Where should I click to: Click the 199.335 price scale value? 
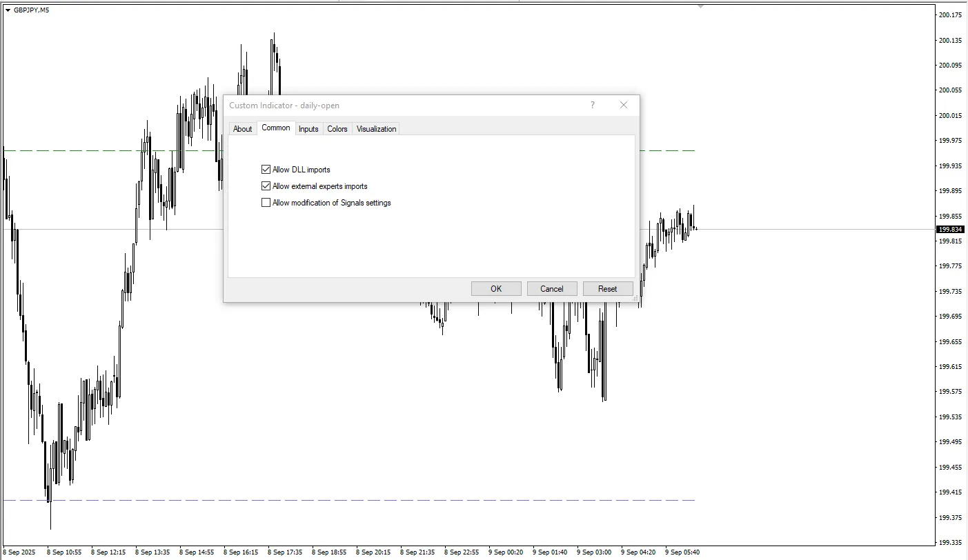coord(950,542)
